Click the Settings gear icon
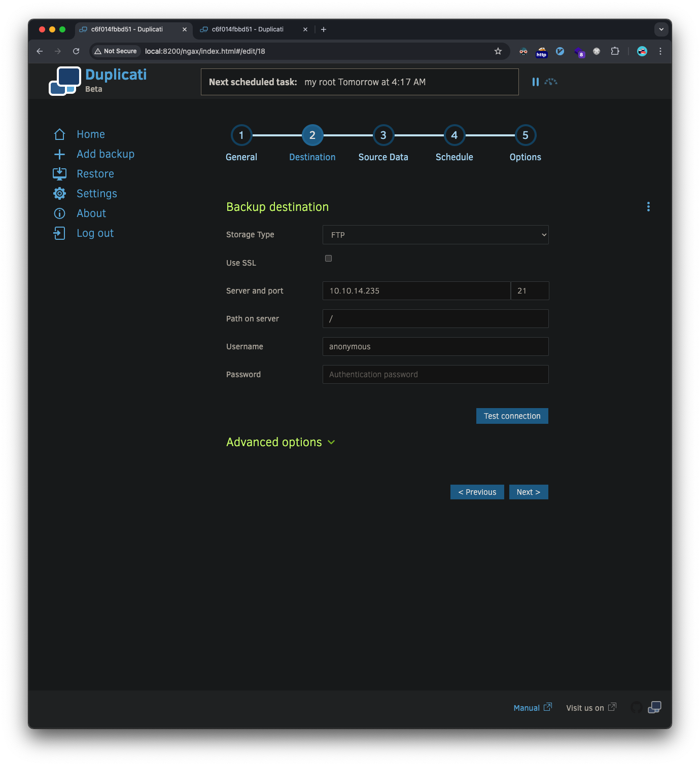This screenshot has height=766, width=700. (x=59, y=194)
